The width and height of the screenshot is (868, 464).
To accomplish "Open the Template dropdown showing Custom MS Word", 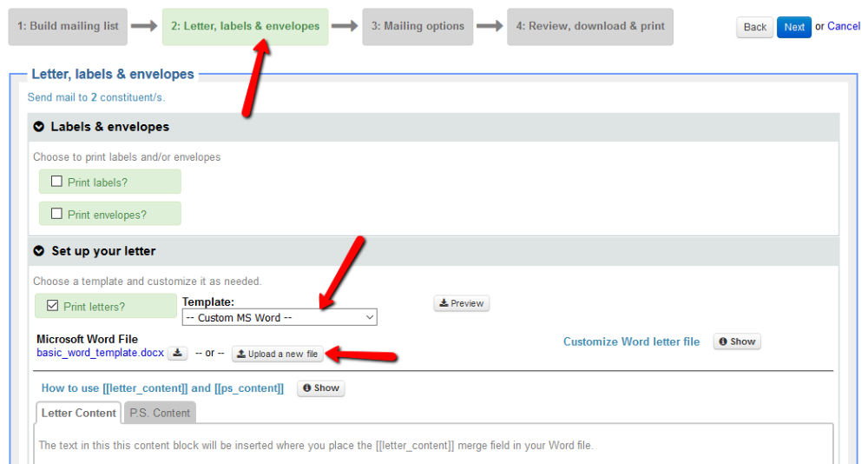I will (x=279, y=317).
